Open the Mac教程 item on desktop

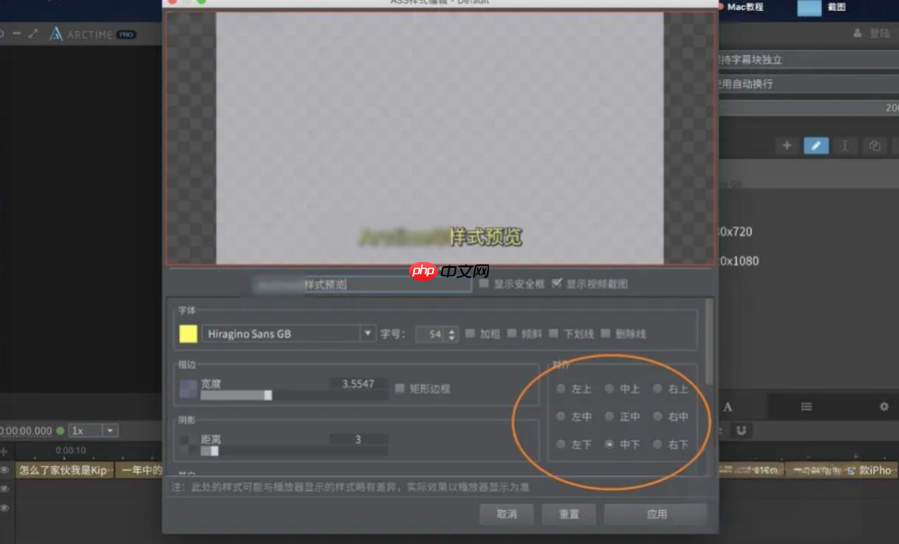(x=745, y=7)
